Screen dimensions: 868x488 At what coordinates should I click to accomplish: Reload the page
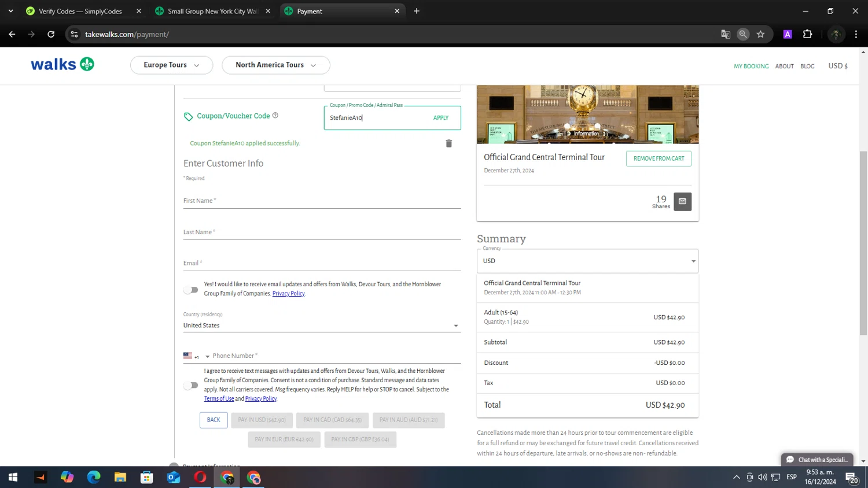(51, 34)
